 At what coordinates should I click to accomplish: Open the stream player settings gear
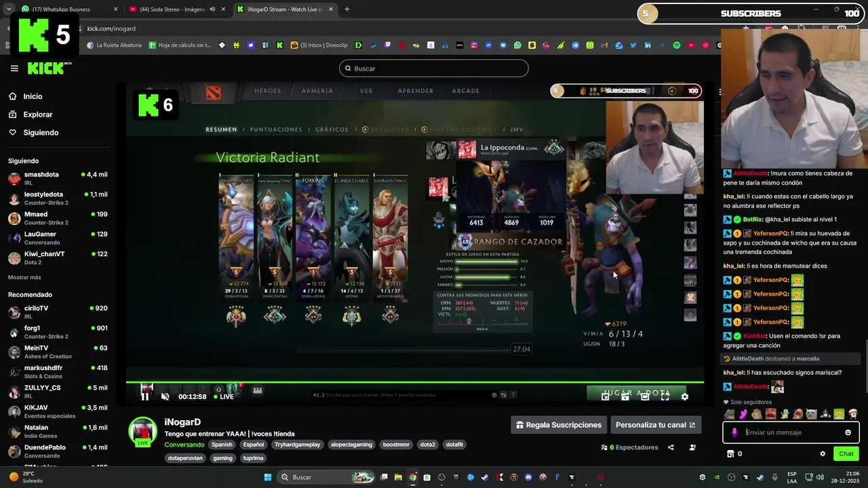(684, 396)
